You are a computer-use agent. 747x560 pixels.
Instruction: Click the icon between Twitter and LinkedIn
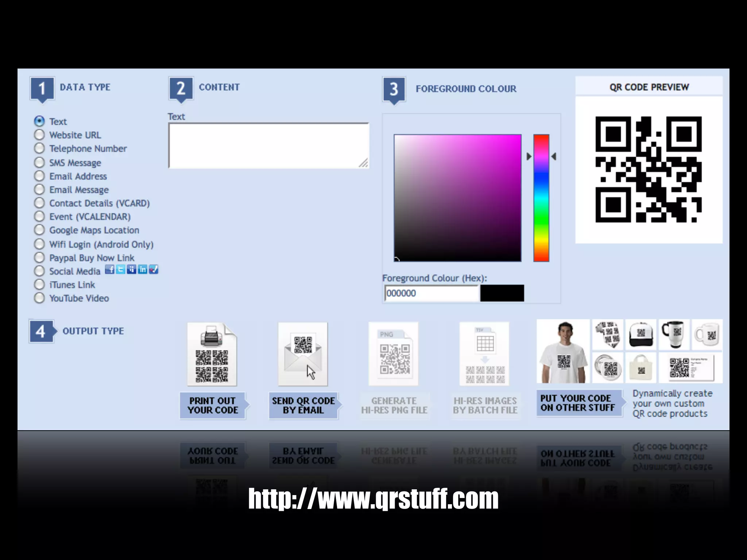pos(132,269)
